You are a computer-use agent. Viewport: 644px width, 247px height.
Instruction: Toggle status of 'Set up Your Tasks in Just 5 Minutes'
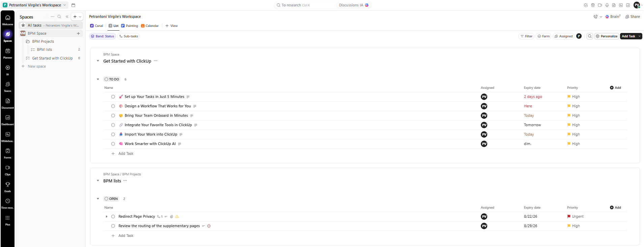click(x=113, y=97)
